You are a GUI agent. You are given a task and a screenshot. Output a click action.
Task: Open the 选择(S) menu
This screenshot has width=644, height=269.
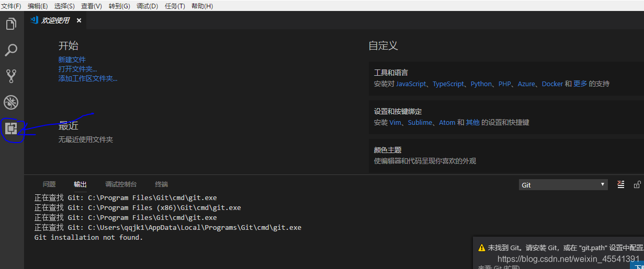[64, 6]
